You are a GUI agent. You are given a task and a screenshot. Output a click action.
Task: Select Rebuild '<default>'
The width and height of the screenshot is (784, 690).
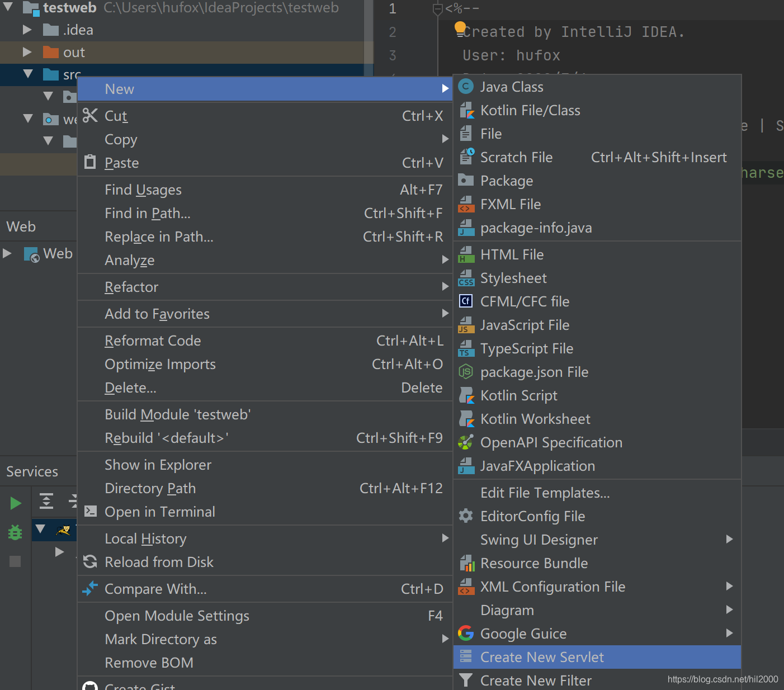pyautogui.click(x=265, y=438)
